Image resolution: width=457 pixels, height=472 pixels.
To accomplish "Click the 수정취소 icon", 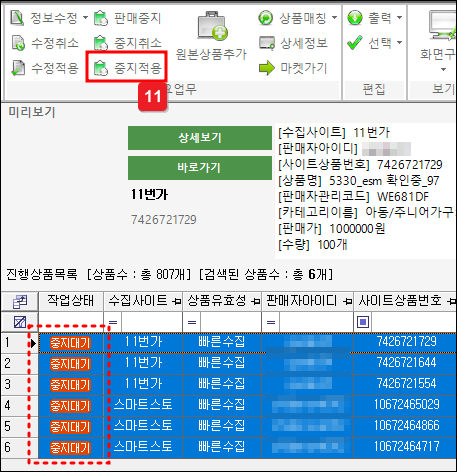I will (18, 43).
